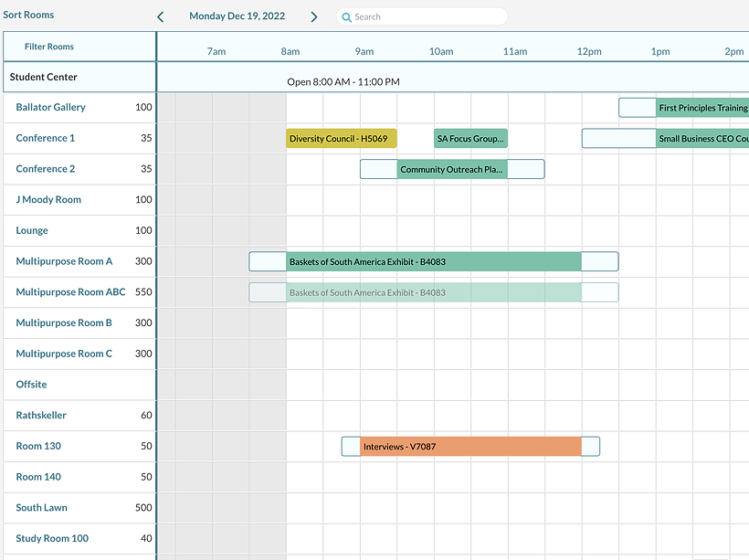The width and height of the screenshot is (749, 560).
Task: Navigate to the next day with right chevron
Action: [315, 16]
